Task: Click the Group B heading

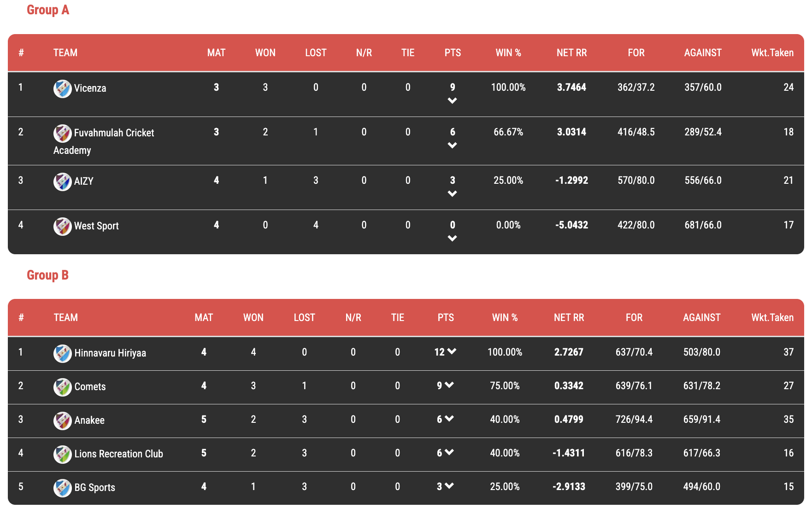Action: coord(47,275)
